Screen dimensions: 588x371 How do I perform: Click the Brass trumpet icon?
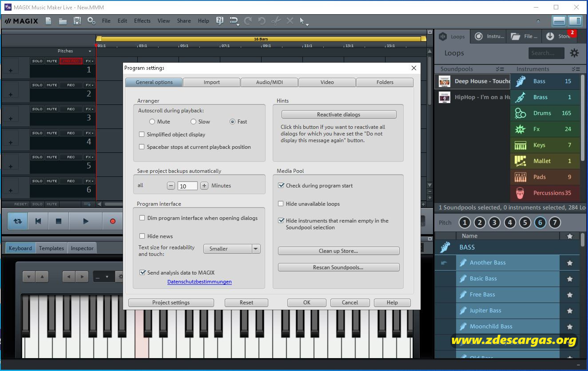pos(520,97)
